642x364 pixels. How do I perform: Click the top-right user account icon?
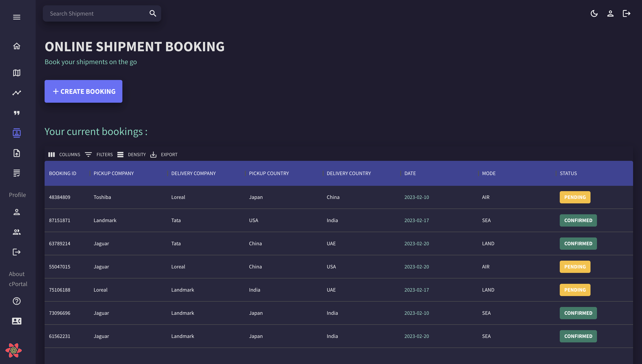point(610,14)
